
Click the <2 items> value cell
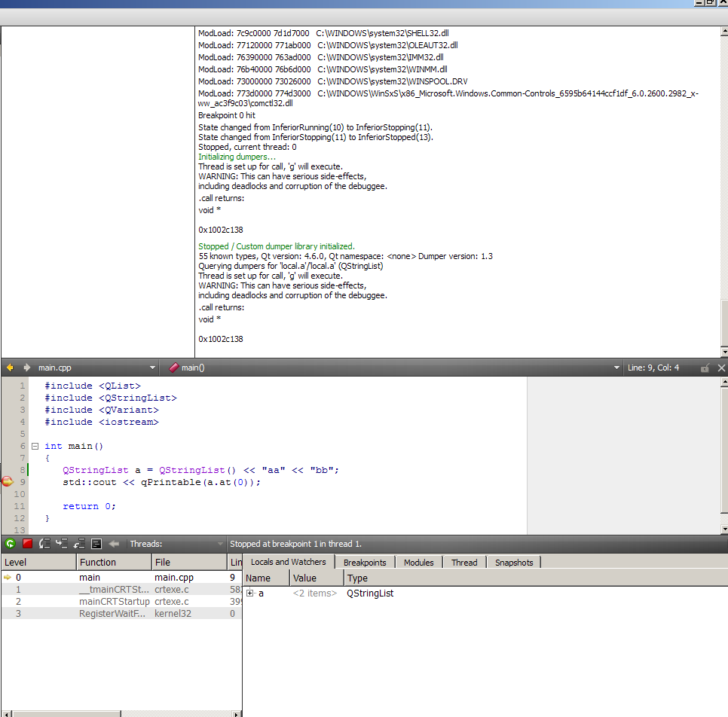click(315, 593)
